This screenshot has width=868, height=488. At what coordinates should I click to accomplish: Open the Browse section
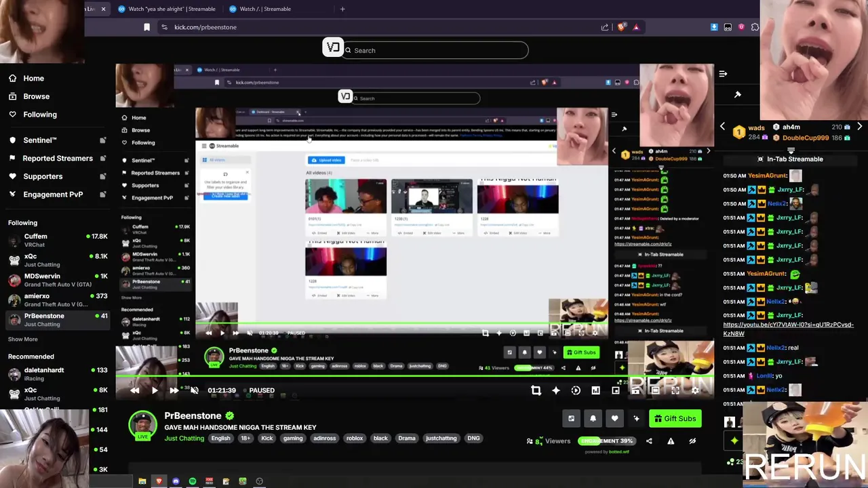pos(29,96)
